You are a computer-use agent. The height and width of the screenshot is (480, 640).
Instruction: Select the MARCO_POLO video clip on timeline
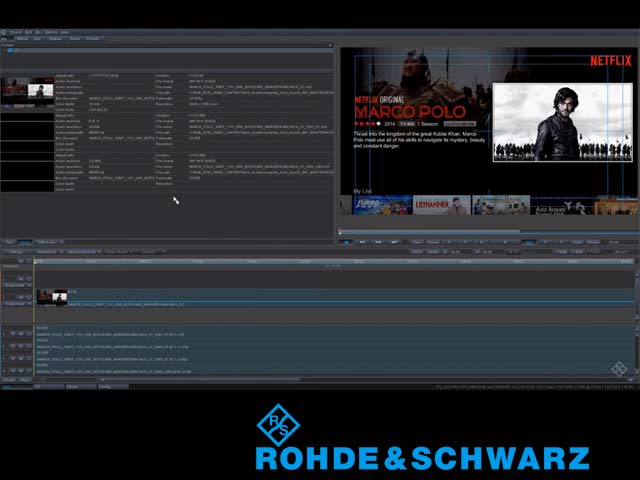coord(335,297)
